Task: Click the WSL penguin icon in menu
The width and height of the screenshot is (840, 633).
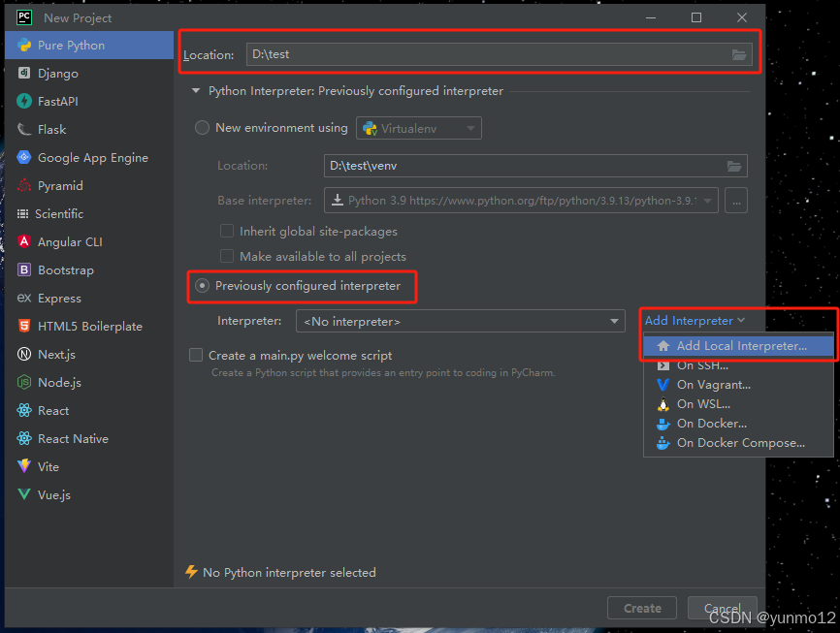Action: coord(663,404)
